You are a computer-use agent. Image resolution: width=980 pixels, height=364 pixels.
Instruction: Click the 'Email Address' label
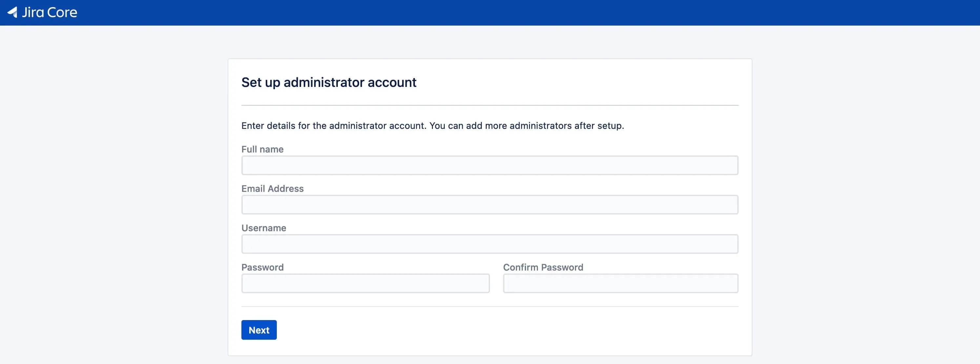click(x=273, y=188)
